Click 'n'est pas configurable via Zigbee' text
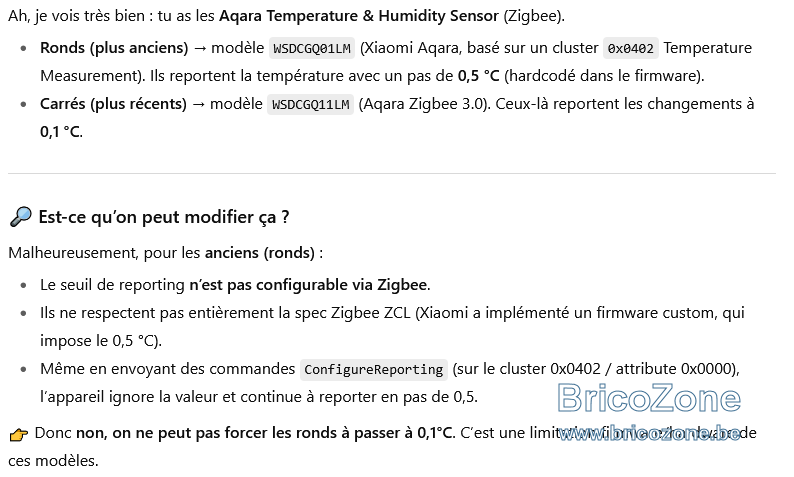794x477 pixels. click(x=308, y=285)
